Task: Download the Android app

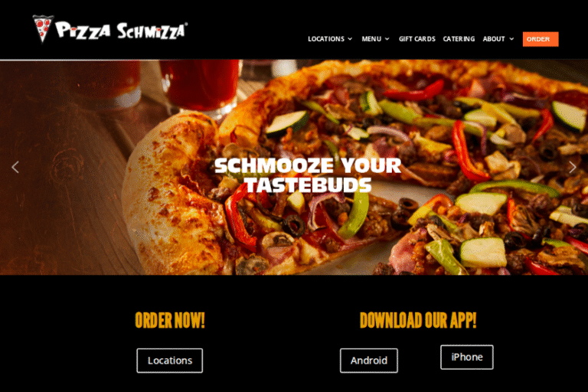Action: point(368,361)
